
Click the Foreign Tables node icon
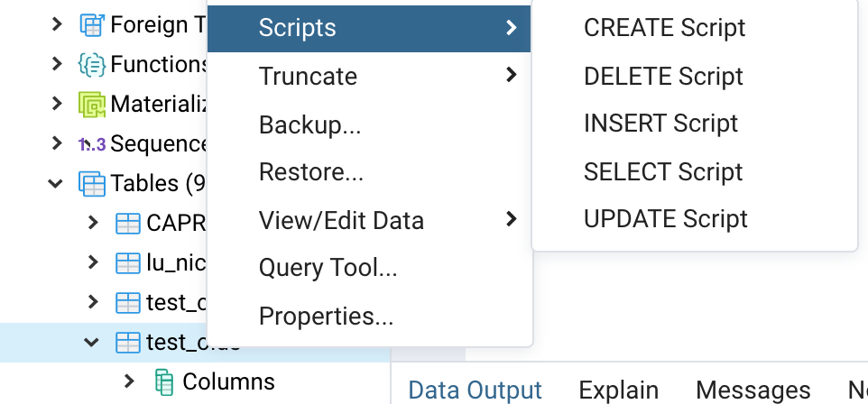(92, 25)
